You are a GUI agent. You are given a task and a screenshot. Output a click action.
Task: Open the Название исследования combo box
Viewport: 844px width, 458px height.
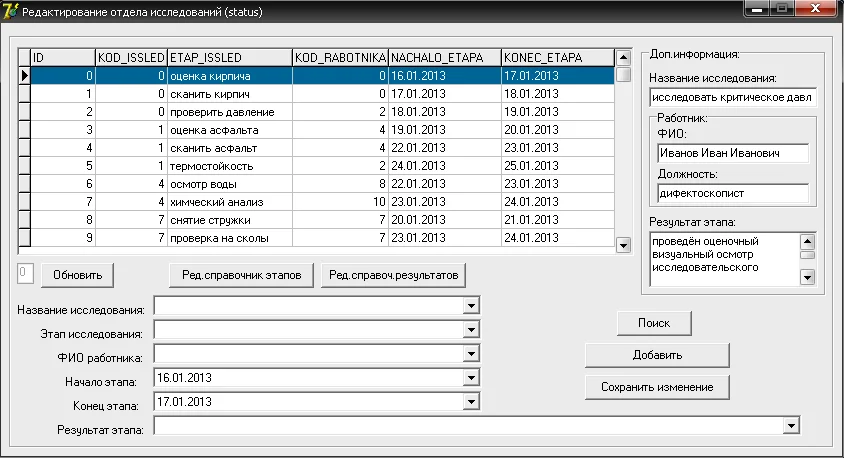click(x=471, y=306)
